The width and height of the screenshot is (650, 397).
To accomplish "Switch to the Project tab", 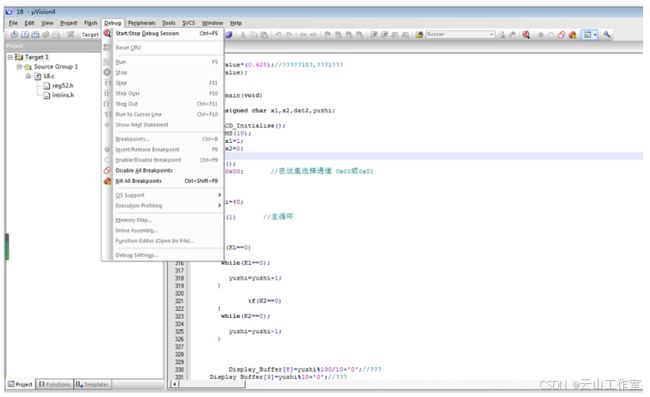I will [x=20, y=384].
